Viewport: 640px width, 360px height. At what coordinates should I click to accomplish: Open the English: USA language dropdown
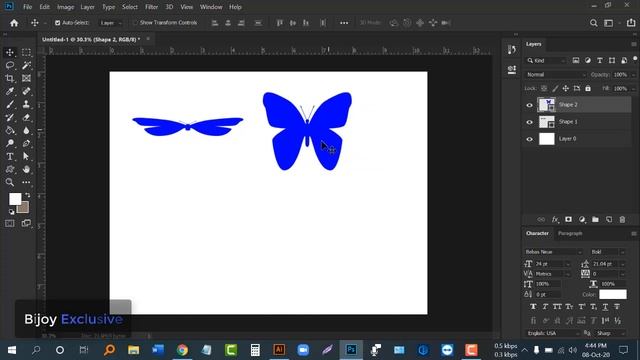(553, 333)
